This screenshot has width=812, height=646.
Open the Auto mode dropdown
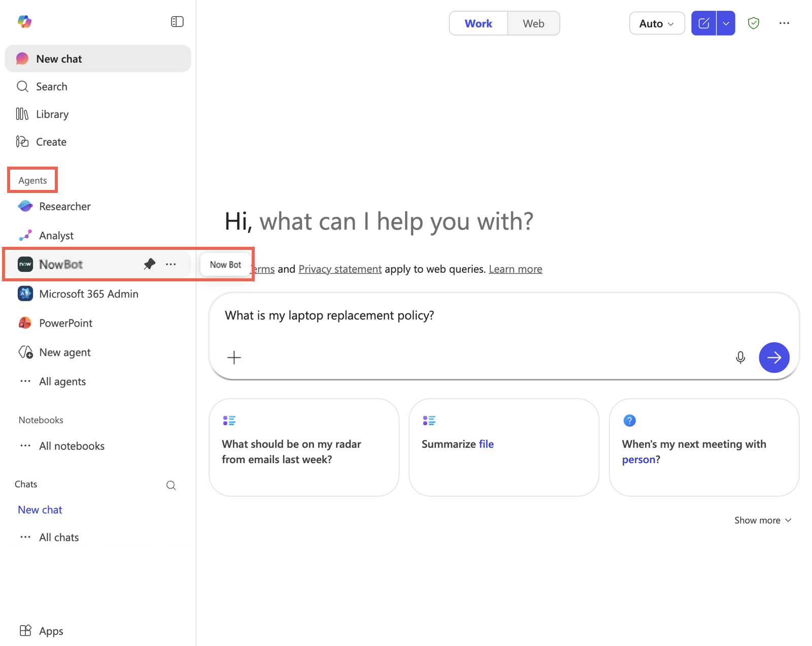(657, 23)
